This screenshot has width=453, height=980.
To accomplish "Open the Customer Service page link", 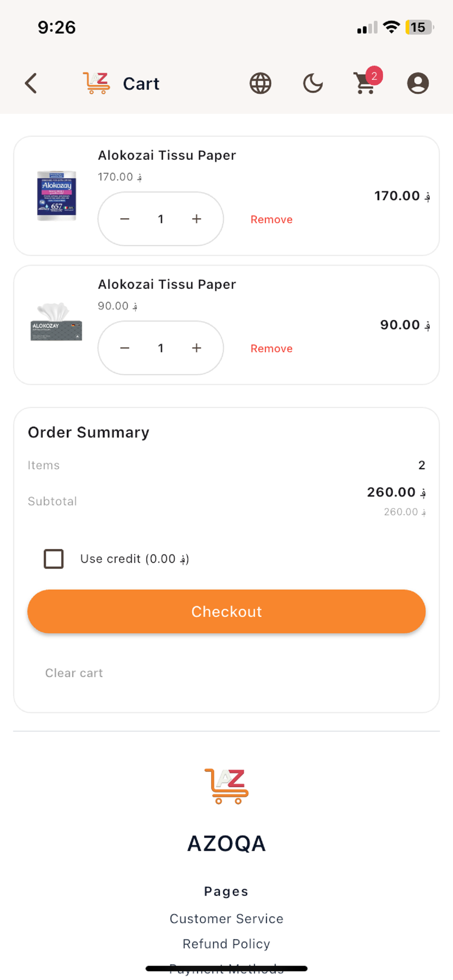I will tap(226, 919).
